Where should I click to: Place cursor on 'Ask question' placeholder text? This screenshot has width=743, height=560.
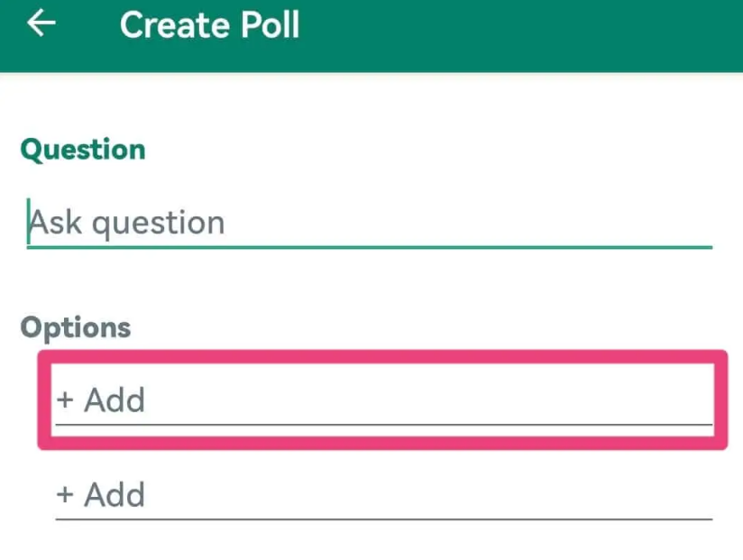(126, 223)
